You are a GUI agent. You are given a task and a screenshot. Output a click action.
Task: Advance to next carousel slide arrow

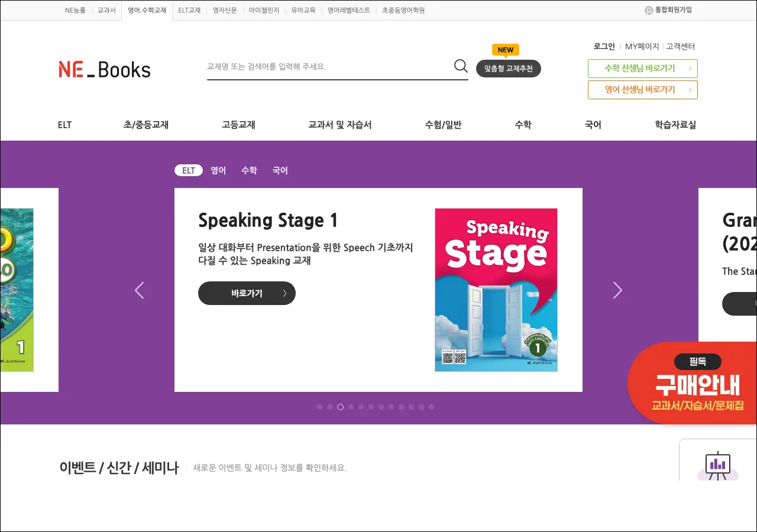coord(617,290)
